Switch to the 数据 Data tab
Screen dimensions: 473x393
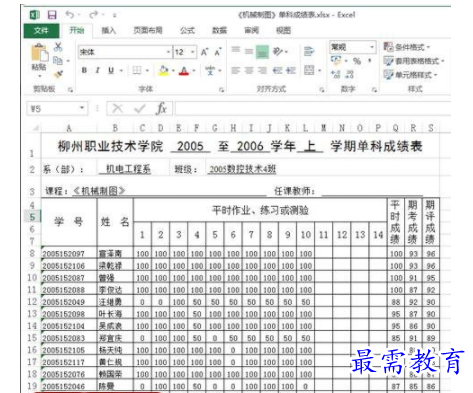[220, 30]
